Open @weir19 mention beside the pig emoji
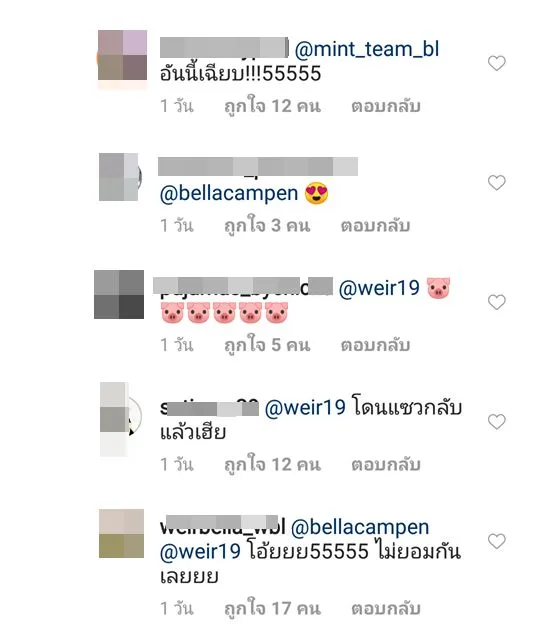This screenshot has width=533, height=631. click(x=379, y=289)
